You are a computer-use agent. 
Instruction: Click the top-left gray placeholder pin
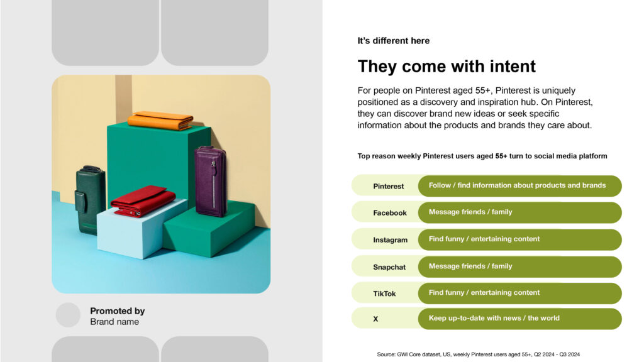[x=105, y=33]
